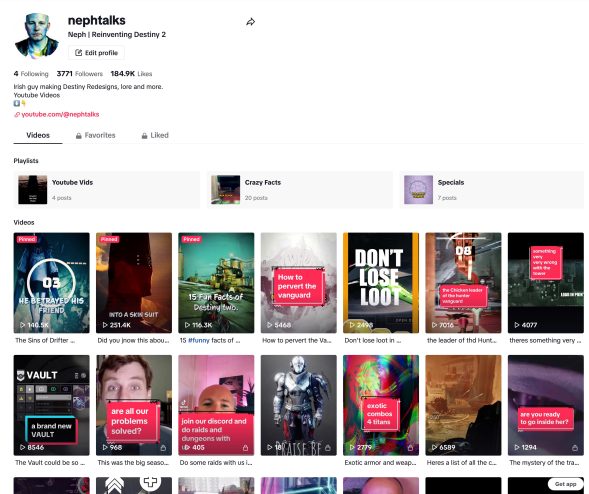Screen dimensions: 589x494
Task: Open the 'Chicken leader of the hunter vanguard' video
Action: tap(463, 283)
